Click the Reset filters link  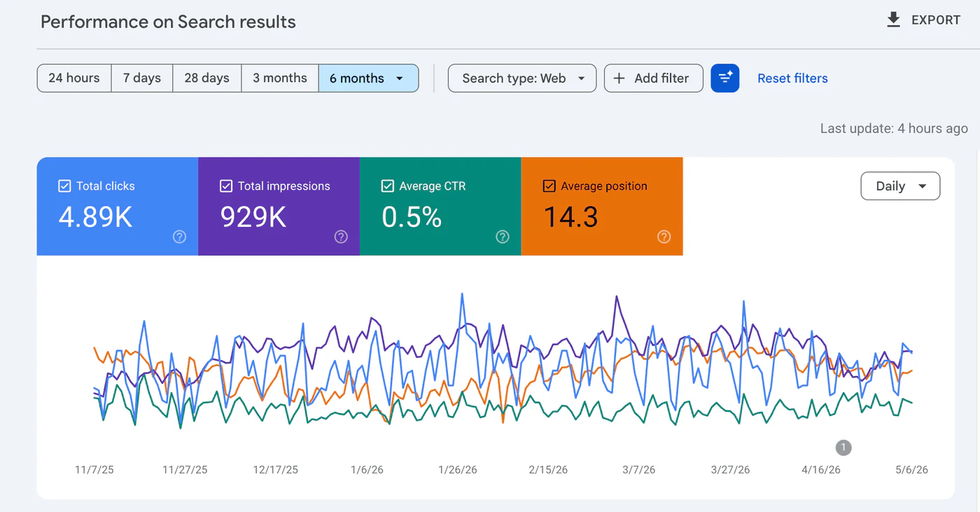(792, 78)
